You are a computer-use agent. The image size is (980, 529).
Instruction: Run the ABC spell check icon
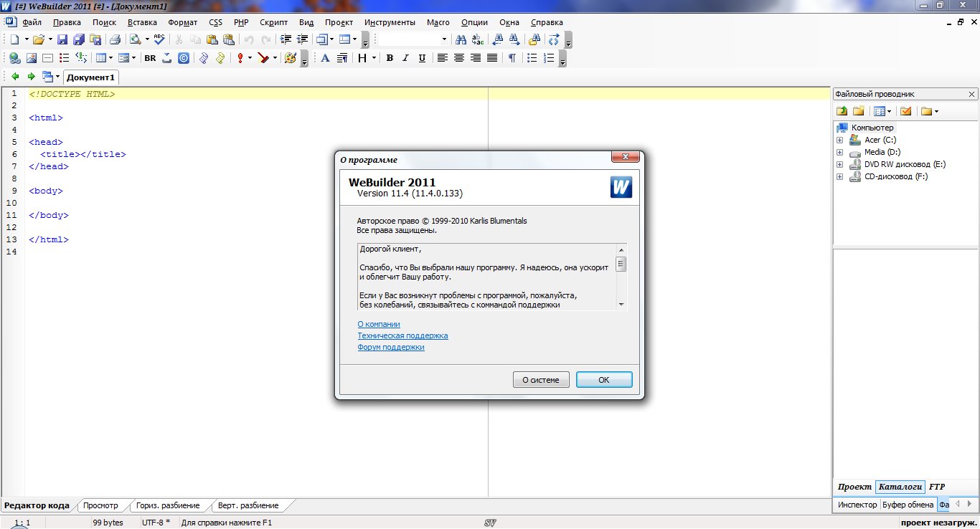159,39
